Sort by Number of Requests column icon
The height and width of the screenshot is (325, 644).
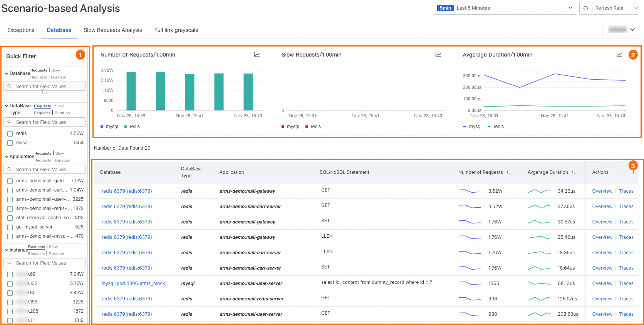click(508, 172)
